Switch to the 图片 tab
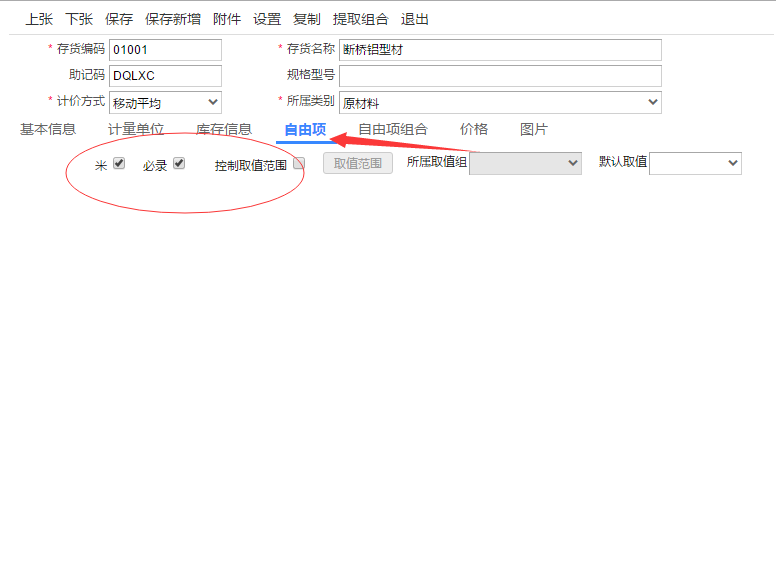The image size is (776, 564). pyautogui.click(x=534, y=130)
